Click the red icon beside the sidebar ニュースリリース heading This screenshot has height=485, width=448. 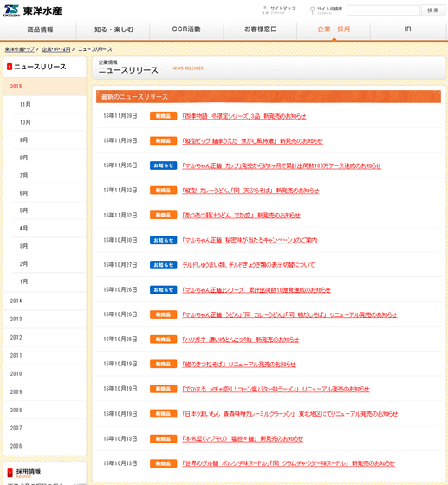point(10,67)
